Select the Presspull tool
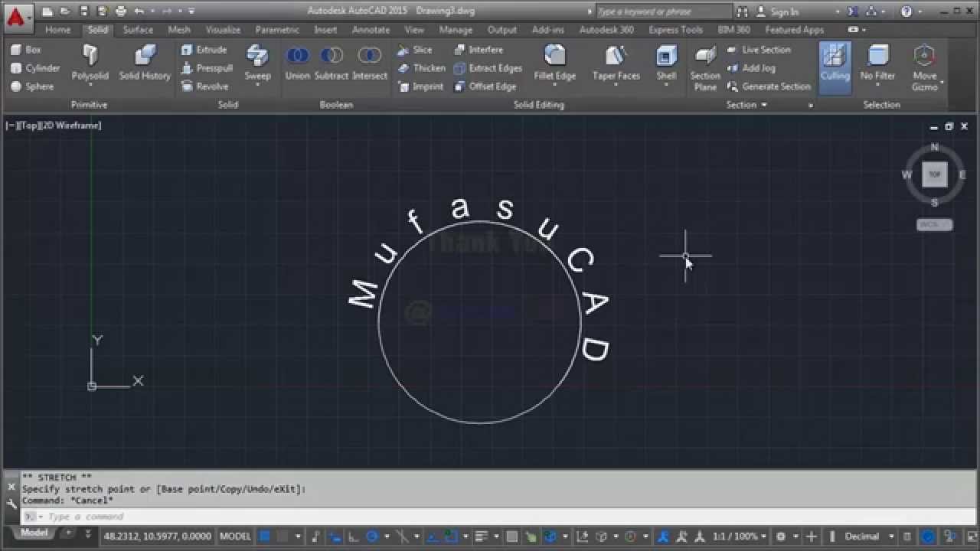Image resolution: width=980 pixels, height=551 pixels. [207, 68]
